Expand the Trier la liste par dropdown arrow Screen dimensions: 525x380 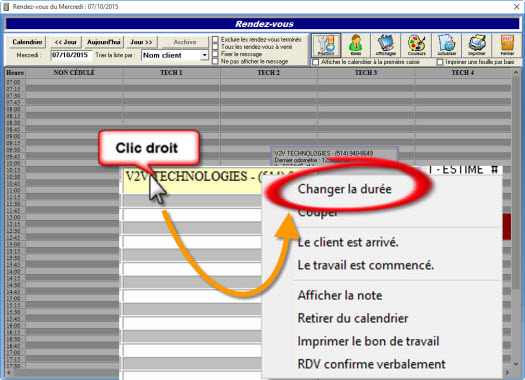(x=204, y=55)
